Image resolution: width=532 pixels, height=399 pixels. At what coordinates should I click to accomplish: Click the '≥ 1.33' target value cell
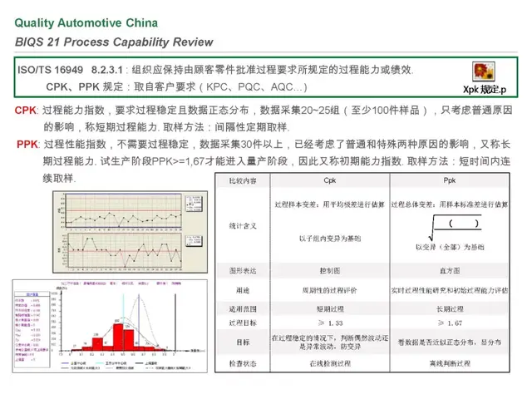(x=330, y=323)
